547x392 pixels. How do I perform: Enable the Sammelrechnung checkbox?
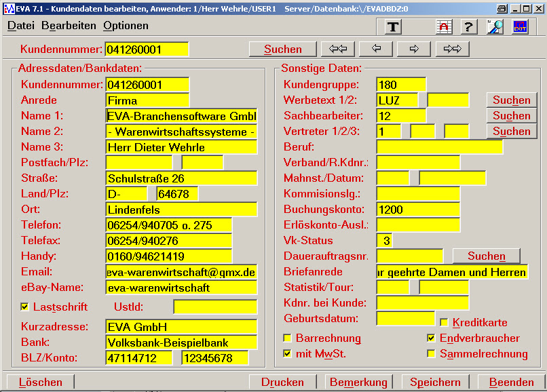[x=431, y=353]
